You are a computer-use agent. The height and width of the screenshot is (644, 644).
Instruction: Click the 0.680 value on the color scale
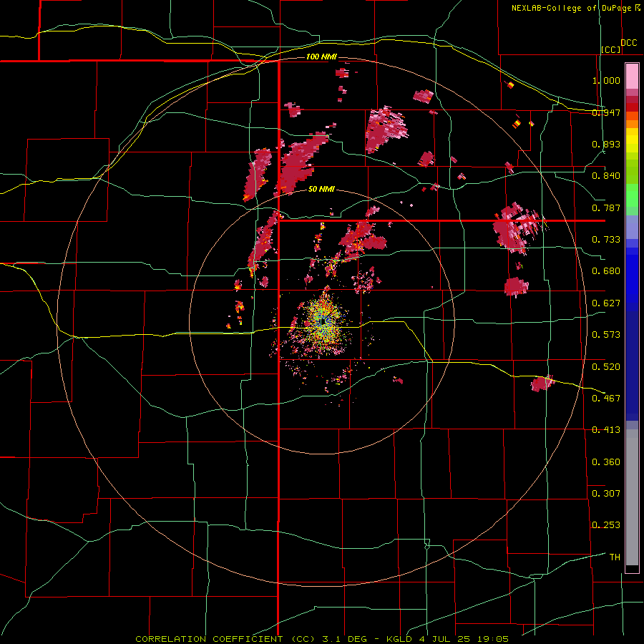[606, 271]
